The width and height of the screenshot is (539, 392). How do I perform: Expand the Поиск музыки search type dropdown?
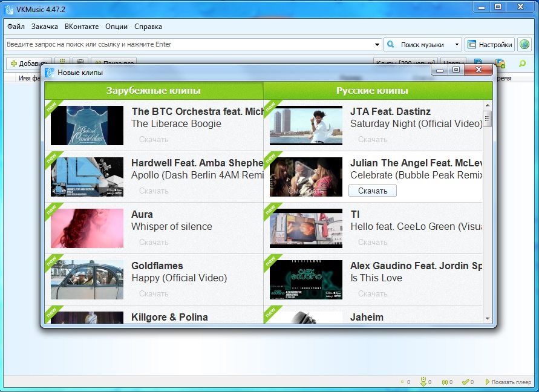coord(456,44)
